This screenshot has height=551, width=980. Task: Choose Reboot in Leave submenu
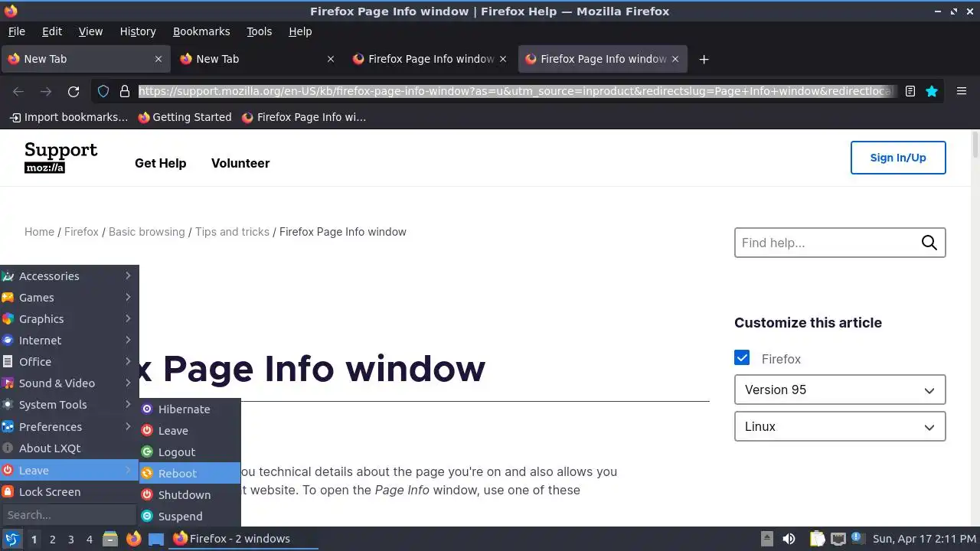pyautogui.click(x=190, y=474)
